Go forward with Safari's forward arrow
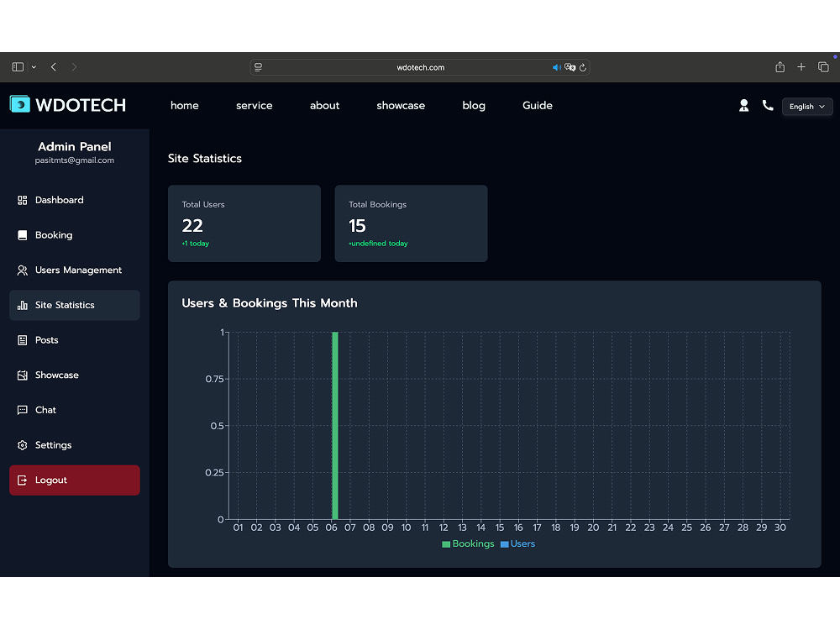 click(74, 67)
